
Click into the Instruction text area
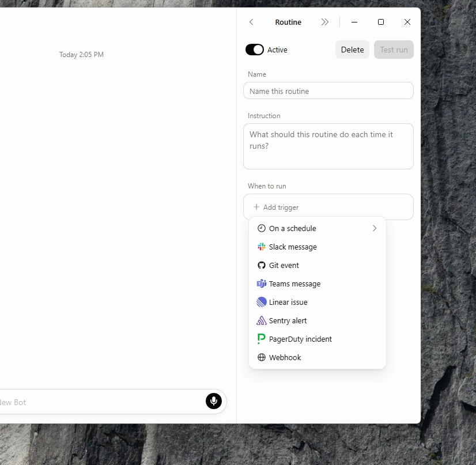(x=328, y=146)
